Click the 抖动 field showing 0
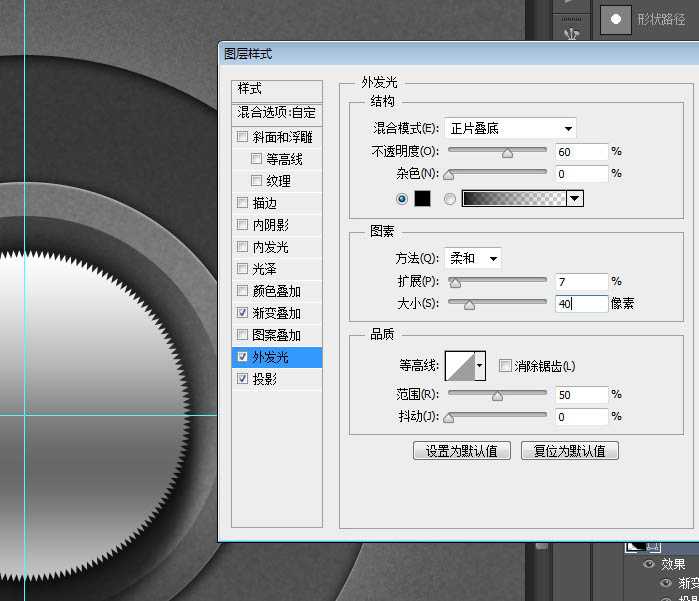This screenshot has height=601, width=699. coord(581,416)
